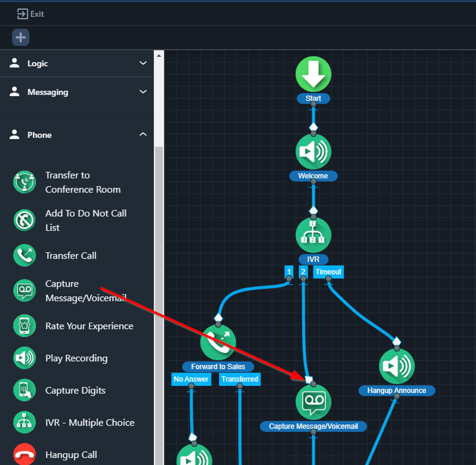The height and width of the screenshot is (465, 476).
Task: Select the Rate Your Experience icon
Action: click(x=25, y=326)
